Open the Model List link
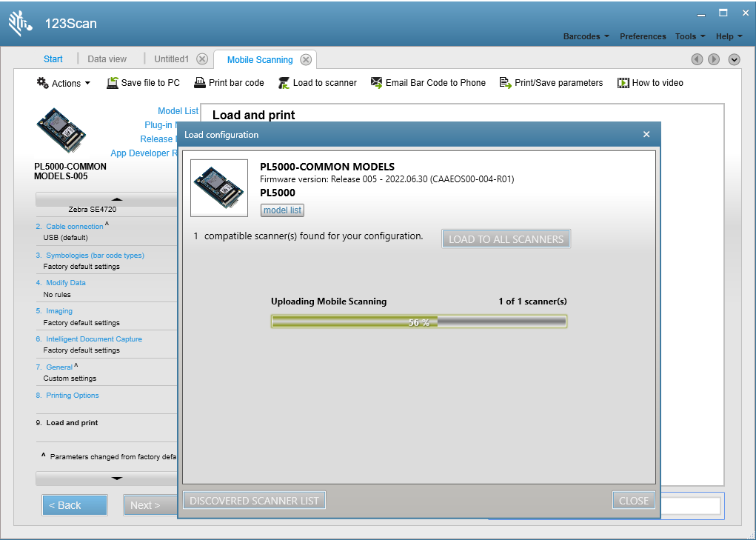This screenshot has width=756, height=540. pos(178,111)
